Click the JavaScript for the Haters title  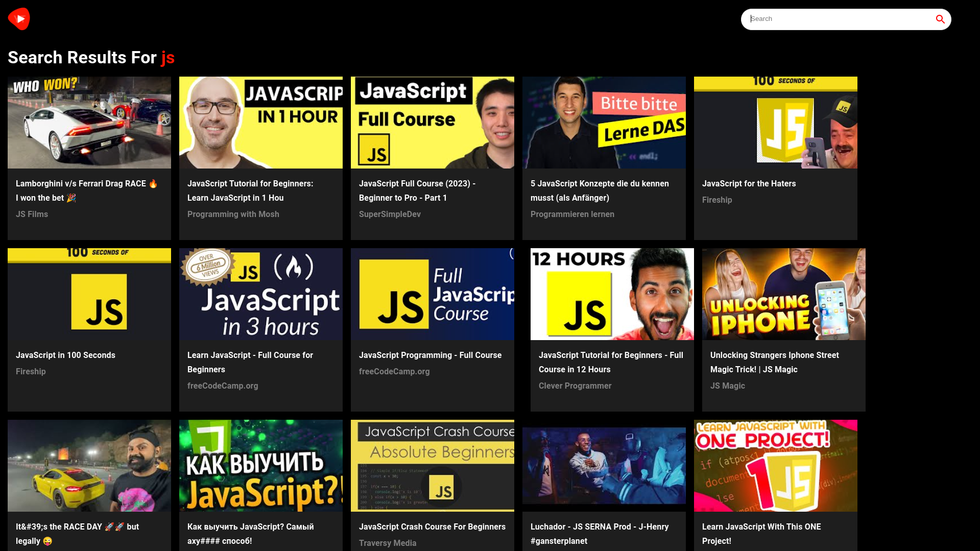749,184
